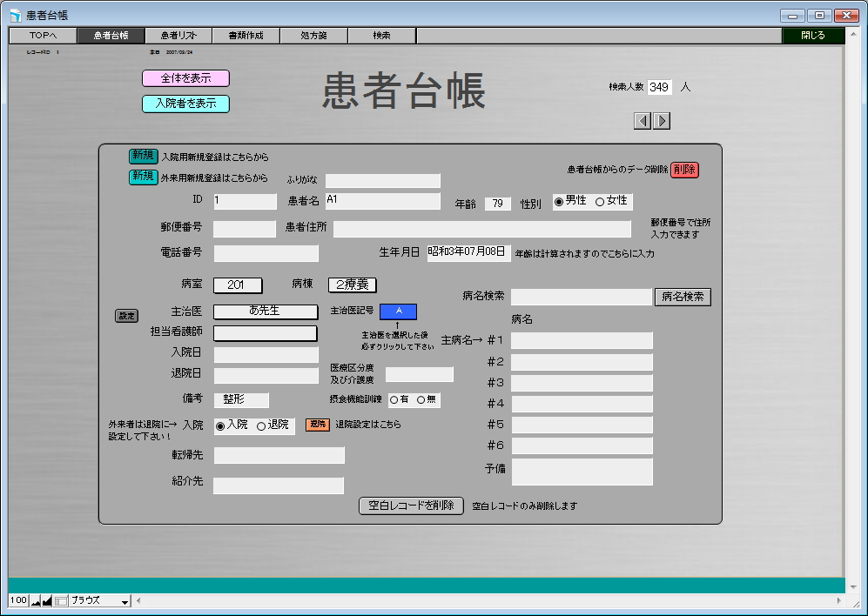Viewport: 868px width, 616px height.
Task: Switch to the 検索 tab
Action: (381, 36)
